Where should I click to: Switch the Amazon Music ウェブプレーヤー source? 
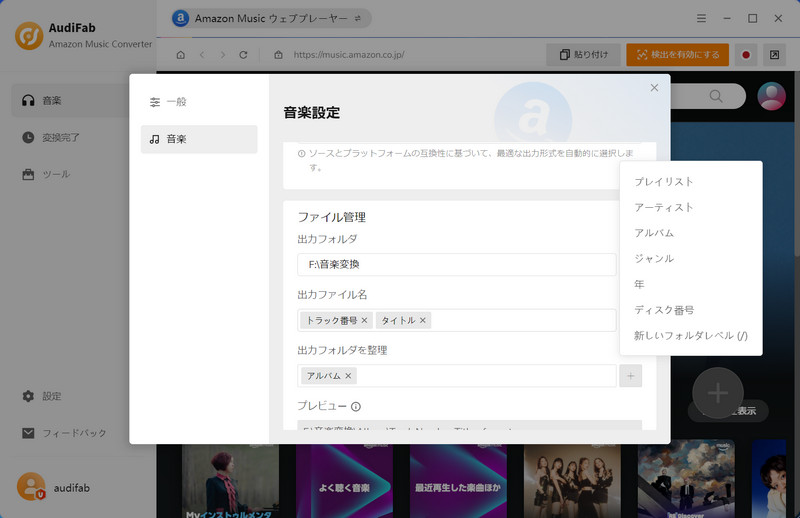[270, 18]
